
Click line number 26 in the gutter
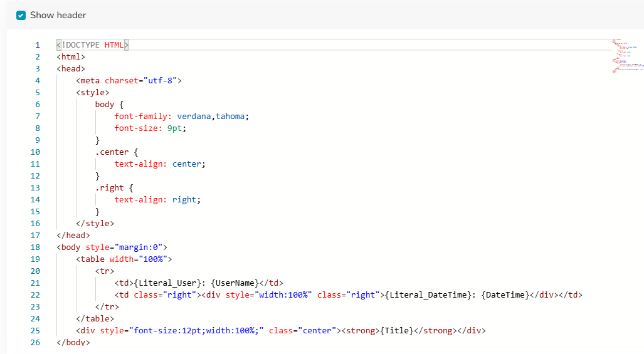(x=35, y=343)
